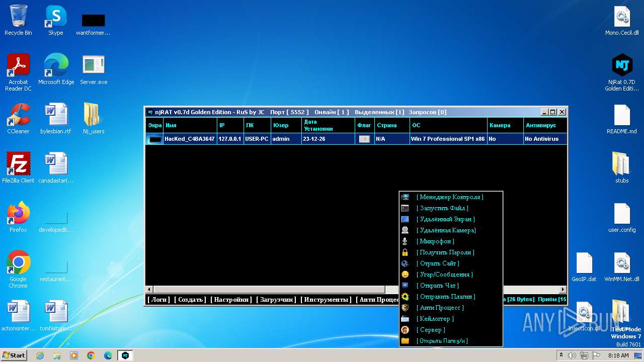
Task: Click njRAT taskbar button
Action: 125,355
